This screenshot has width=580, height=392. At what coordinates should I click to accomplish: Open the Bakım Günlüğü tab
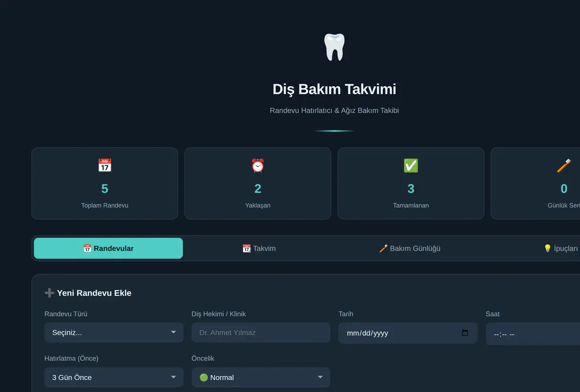pyautogui.click(x=410, y=248)
